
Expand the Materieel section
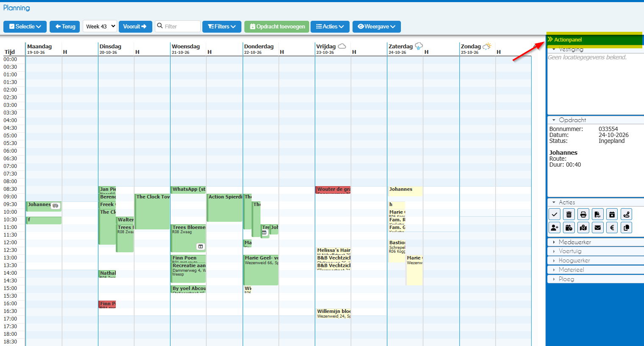click(x=596, y=270)
